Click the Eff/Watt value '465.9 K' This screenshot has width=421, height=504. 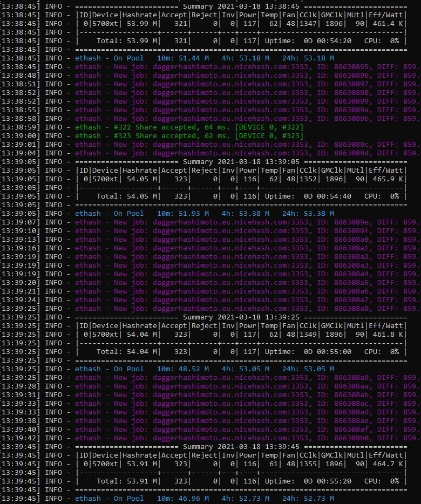(388, 179)
